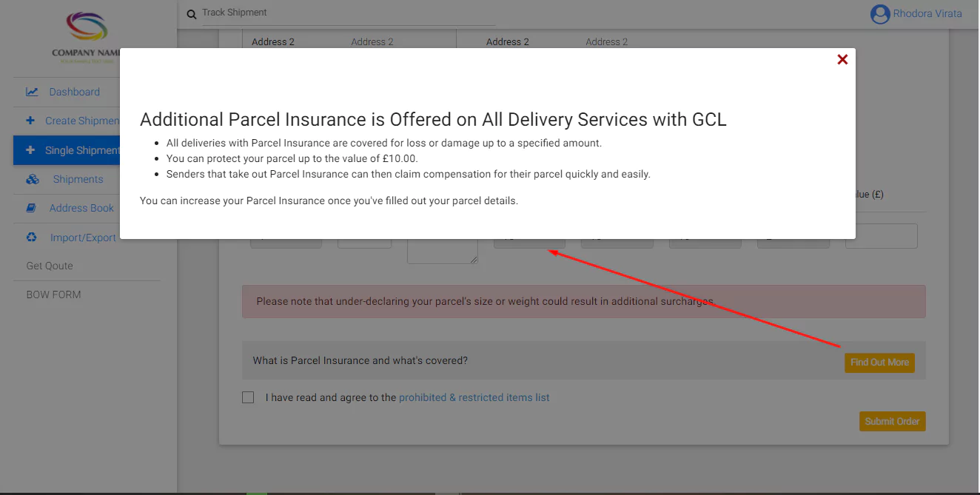Click the company logo

coord(87,37)
